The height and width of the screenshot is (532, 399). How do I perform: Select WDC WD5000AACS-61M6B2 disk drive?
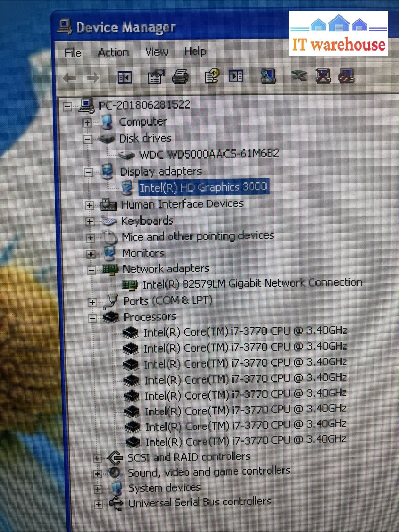209,154
